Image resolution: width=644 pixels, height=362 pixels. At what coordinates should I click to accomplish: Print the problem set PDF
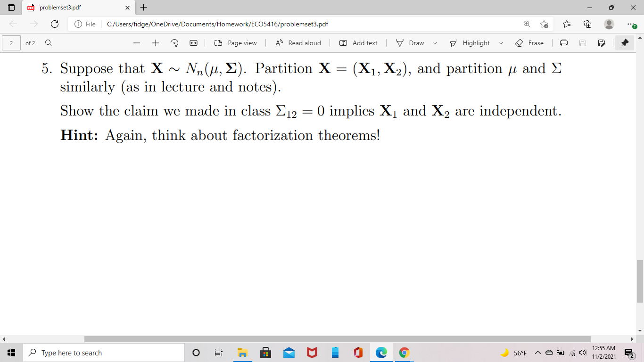coord(564,43)
